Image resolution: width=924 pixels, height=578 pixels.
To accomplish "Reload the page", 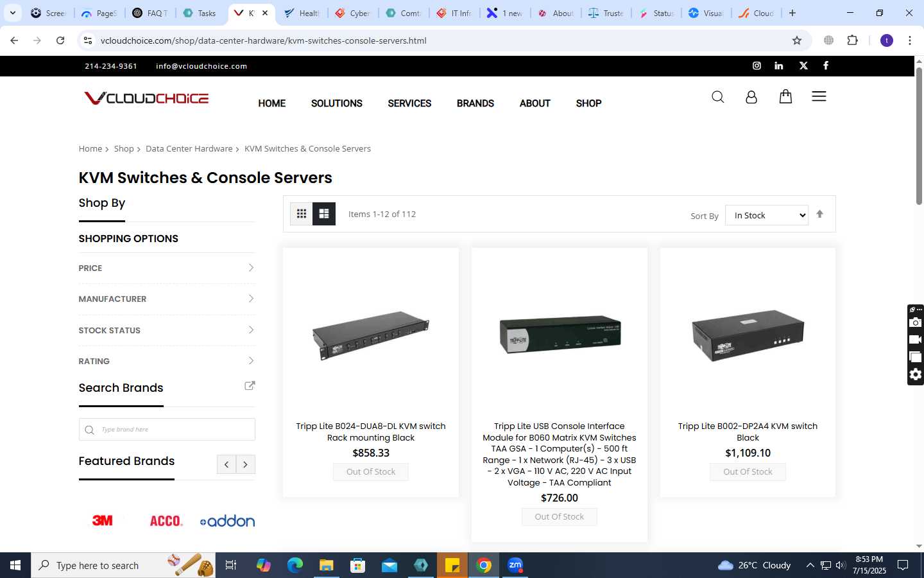I will click(60, 40).
